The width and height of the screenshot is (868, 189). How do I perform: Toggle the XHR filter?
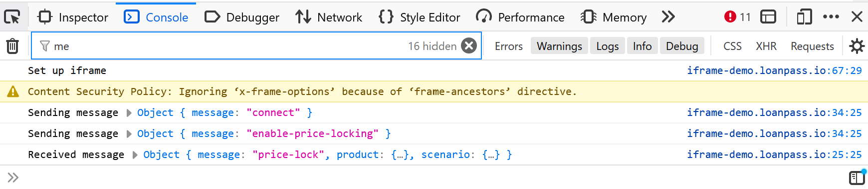(766, 46)
